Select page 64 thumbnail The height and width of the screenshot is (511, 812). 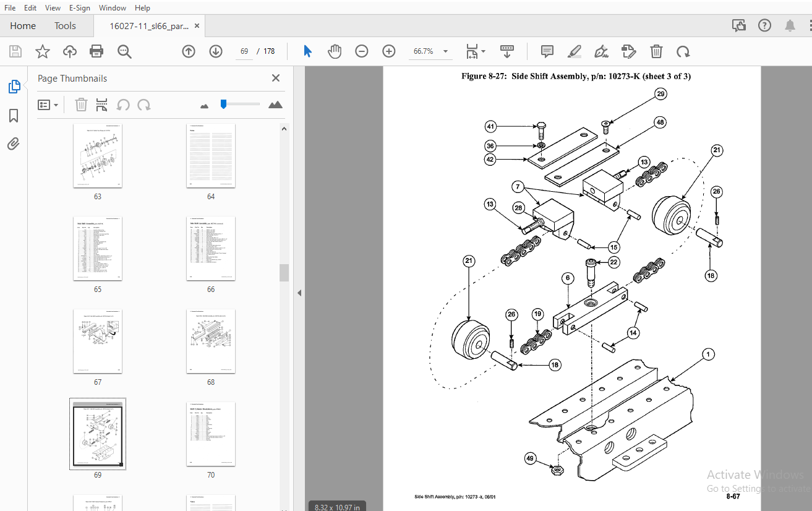(x=211, y=156)
